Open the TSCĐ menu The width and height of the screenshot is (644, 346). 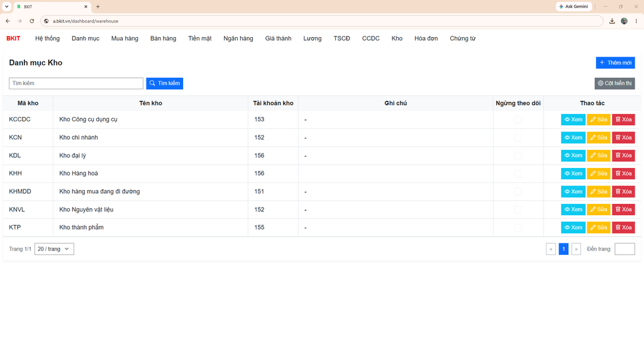(341, 38)
